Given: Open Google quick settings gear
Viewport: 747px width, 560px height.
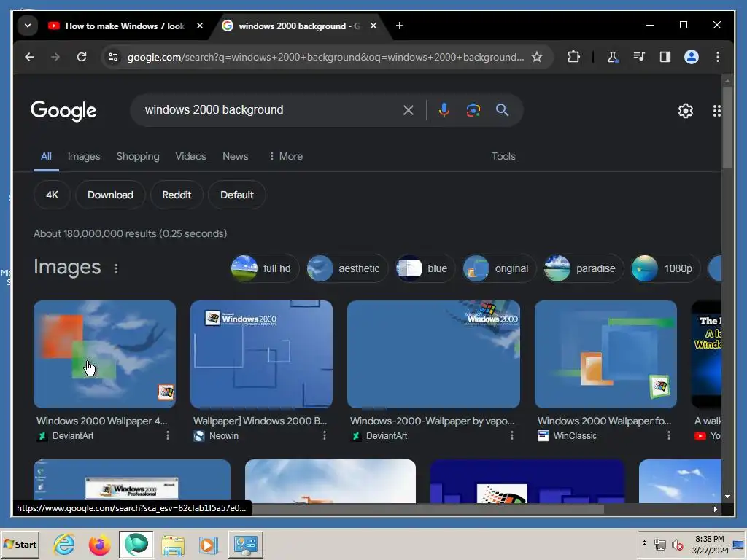Looking at the screenshot, I should (x=686, y=111).
